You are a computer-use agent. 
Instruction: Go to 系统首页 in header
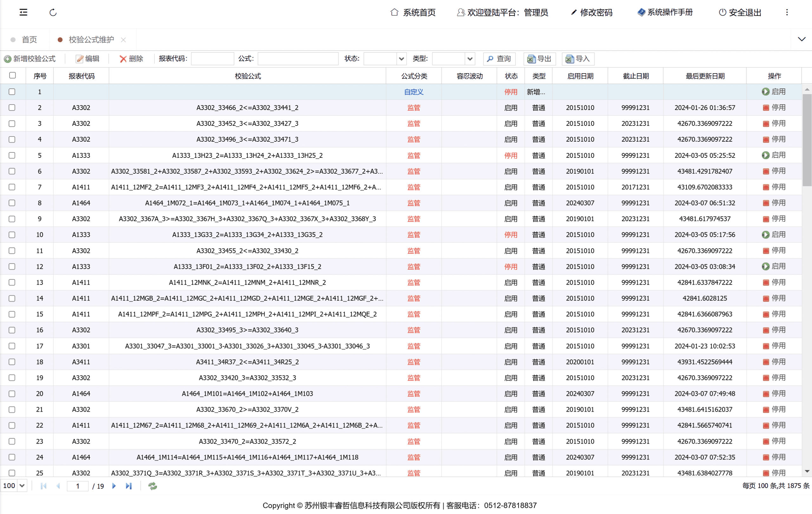click(413, 12)
